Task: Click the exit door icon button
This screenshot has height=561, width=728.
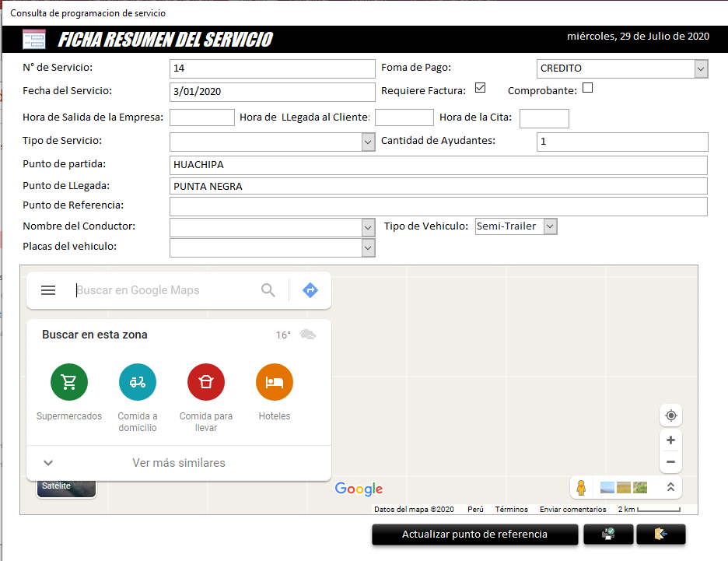Action: [661, 535]
